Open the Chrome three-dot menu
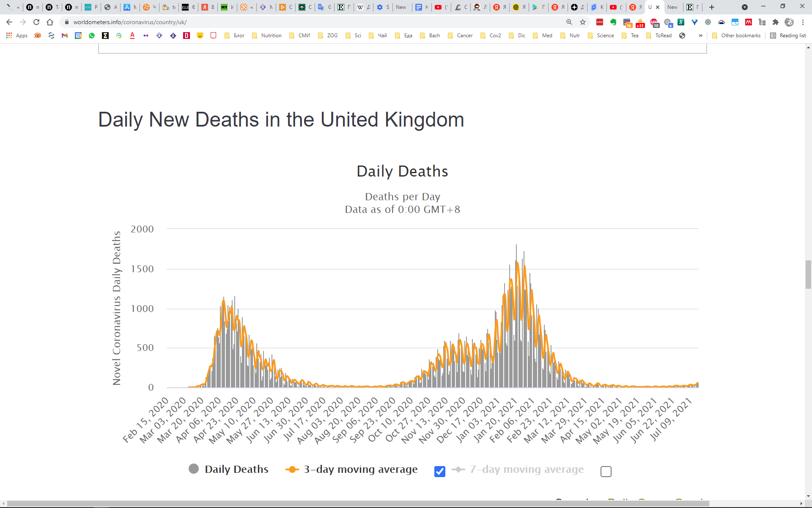 [x=803, y=22]
